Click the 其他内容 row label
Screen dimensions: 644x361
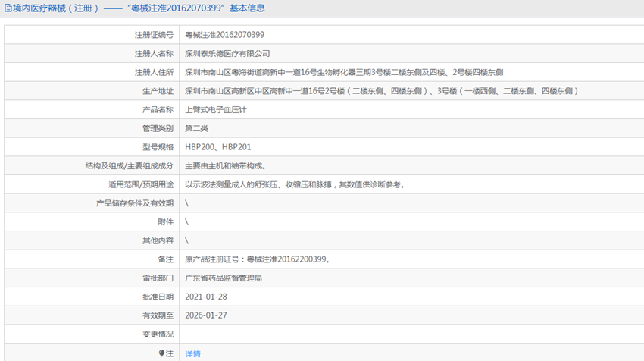click(x=158, y=240)
